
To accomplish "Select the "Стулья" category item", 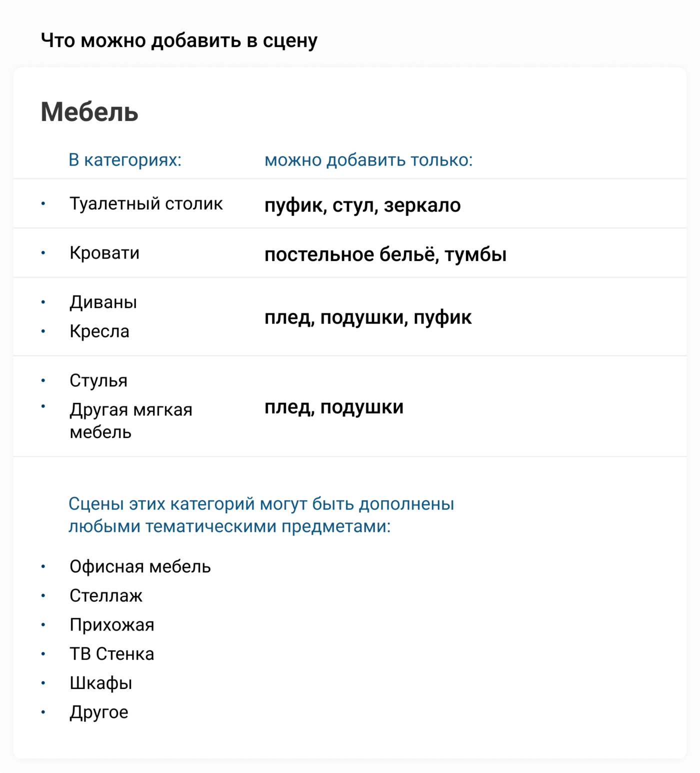I will tap(98, 380).
